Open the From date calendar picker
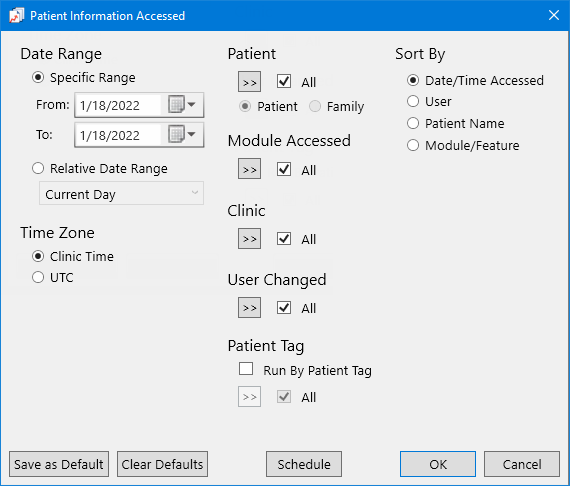 (182, 105)
